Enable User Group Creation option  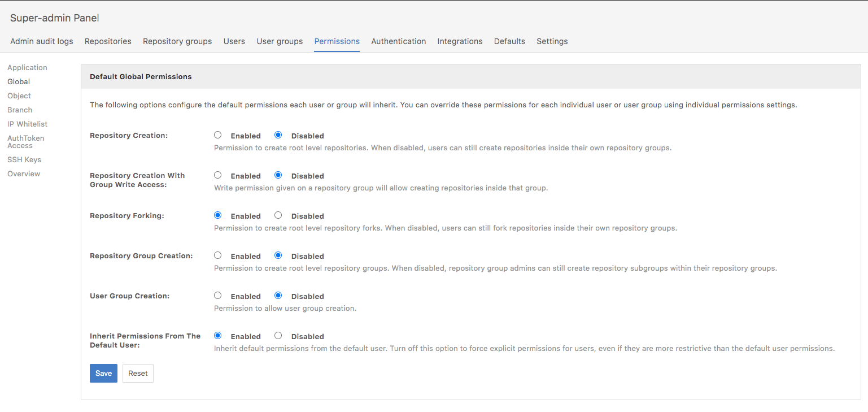click(x=218, y=296)
